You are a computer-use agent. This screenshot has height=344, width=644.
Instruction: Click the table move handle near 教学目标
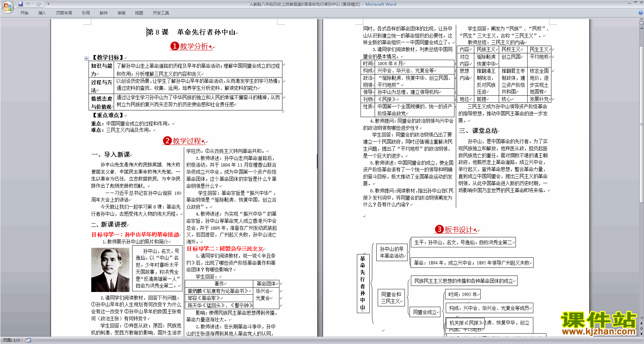click(86, 58)
